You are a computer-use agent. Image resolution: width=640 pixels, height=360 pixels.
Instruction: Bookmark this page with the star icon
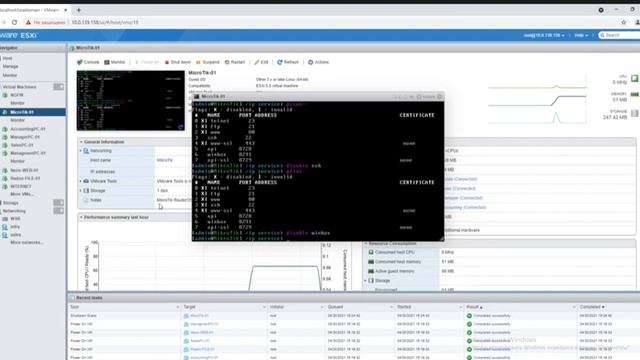tap(623, 22)
